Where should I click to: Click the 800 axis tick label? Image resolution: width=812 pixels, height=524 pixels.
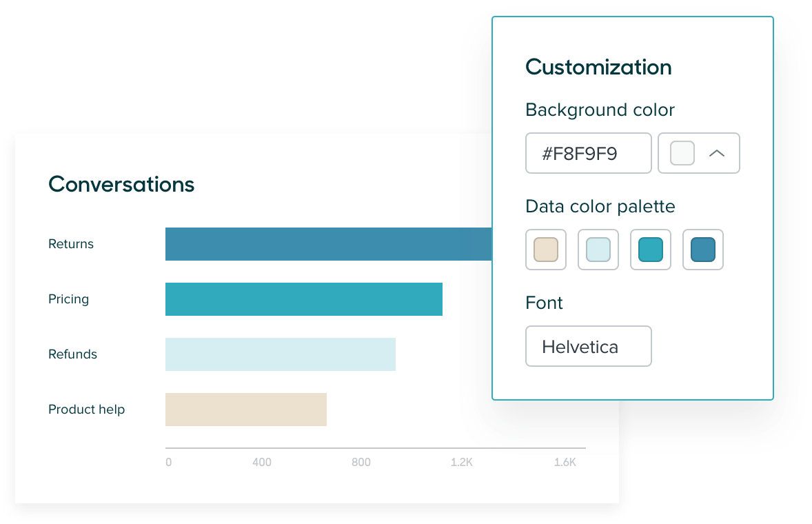pyautogui.click(x=361, y=462)
